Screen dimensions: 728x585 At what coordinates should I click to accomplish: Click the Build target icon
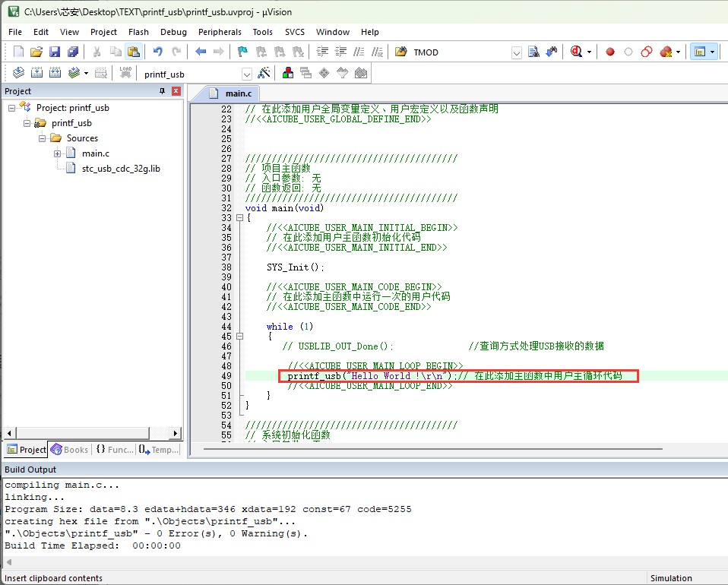(x=36, y=72)
